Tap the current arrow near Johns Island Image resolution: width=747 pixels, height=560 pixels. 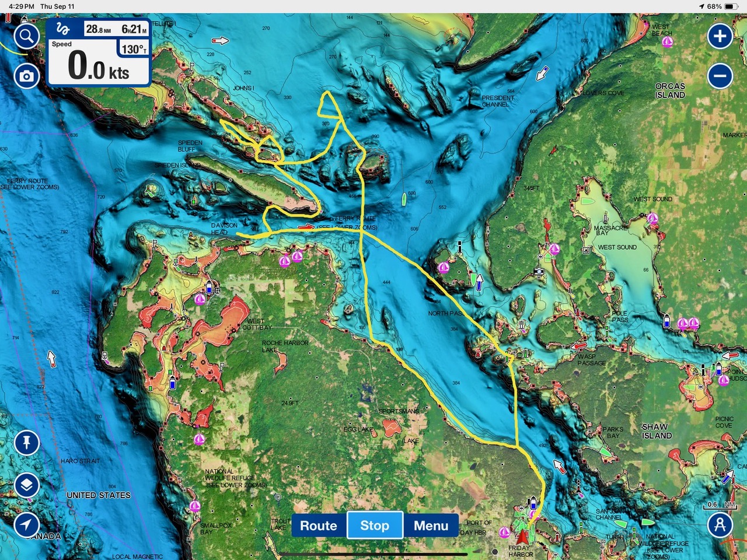tap(220, 41)
